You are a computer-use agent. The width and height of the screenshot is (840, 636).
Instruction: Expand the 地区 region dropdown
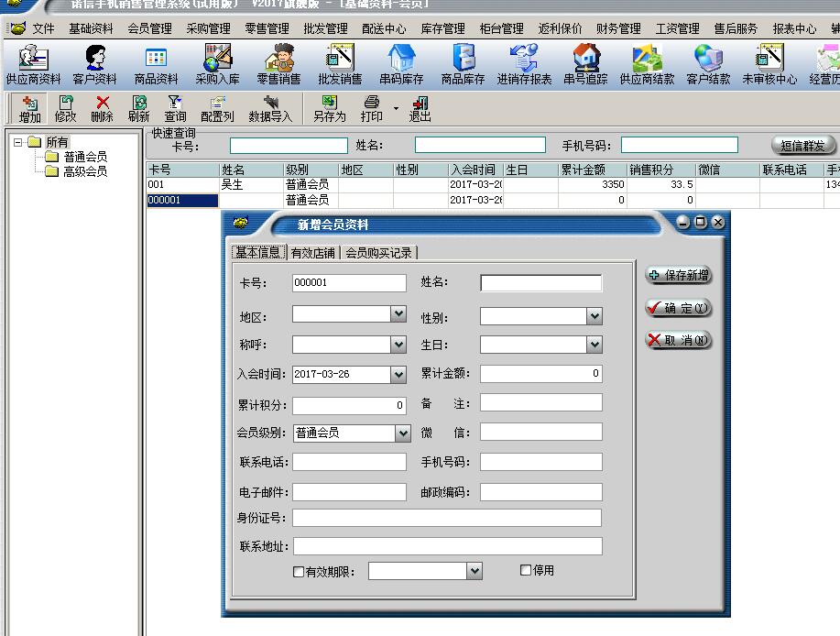coord(398,314)
